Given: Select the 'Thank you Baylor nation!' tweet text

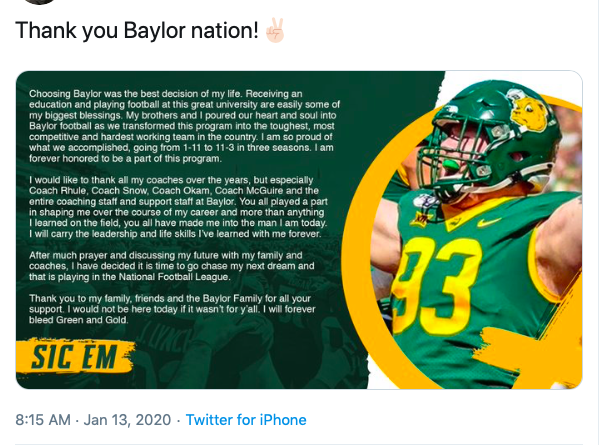Looking at the screenshot, I should pos(137,31).
